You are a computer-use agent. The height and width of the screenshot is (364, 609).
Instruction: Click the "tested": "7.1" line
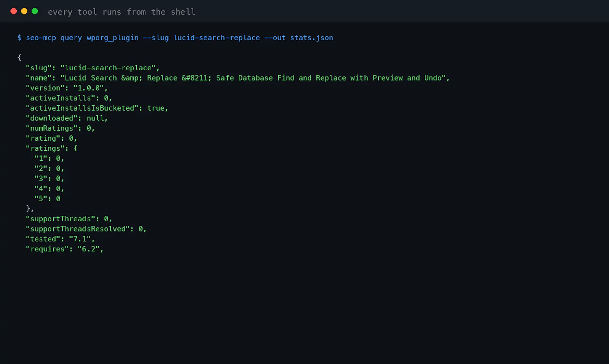(x=60, y=239)
